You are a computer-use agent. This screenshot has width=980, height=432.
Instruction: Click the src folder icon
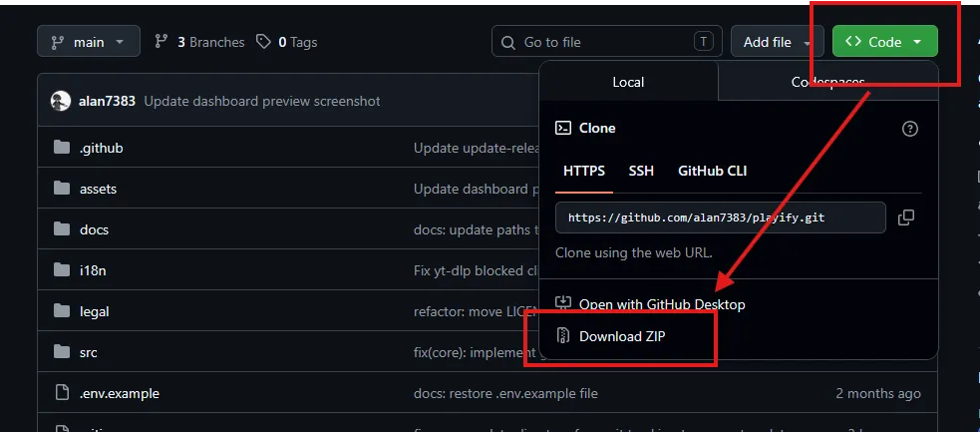[61, 352]
